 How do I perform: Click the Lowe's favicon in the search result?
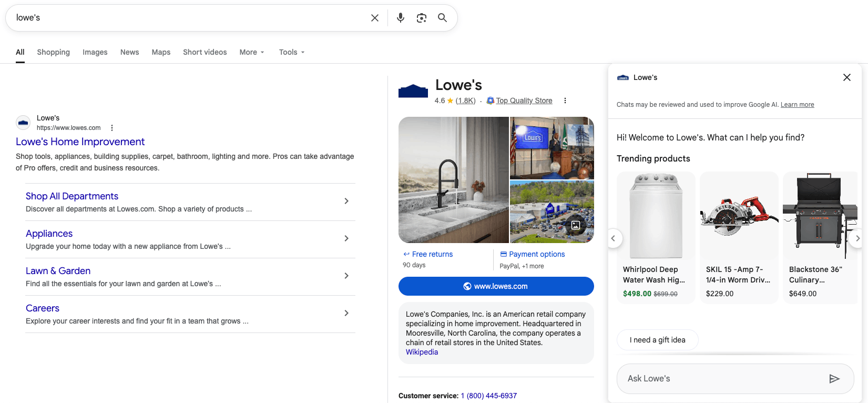pos(23,123)
